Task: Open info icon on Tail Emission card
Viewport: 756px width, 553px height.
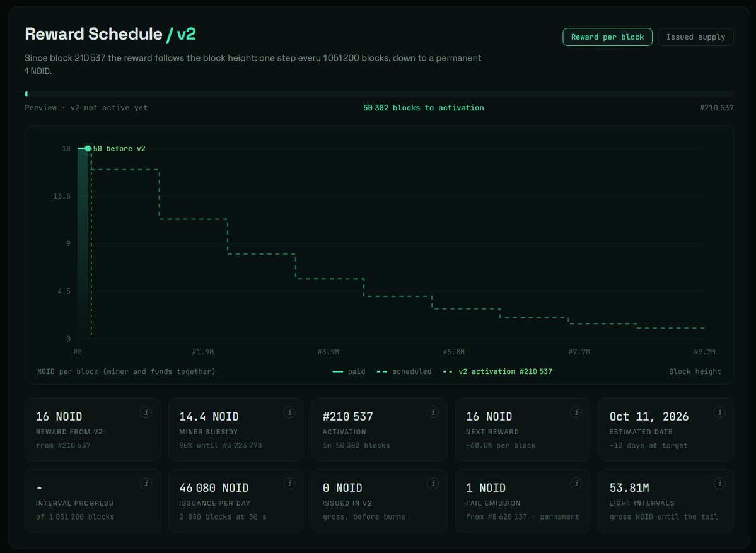Action: (576, 484)
